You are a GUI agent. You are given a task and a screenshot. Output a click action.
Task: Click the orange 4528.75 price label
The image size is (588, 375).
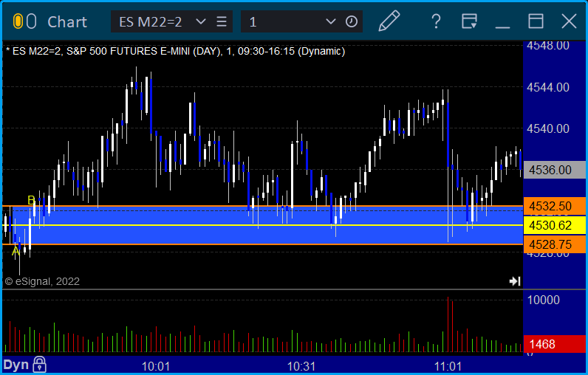point(554,244)
